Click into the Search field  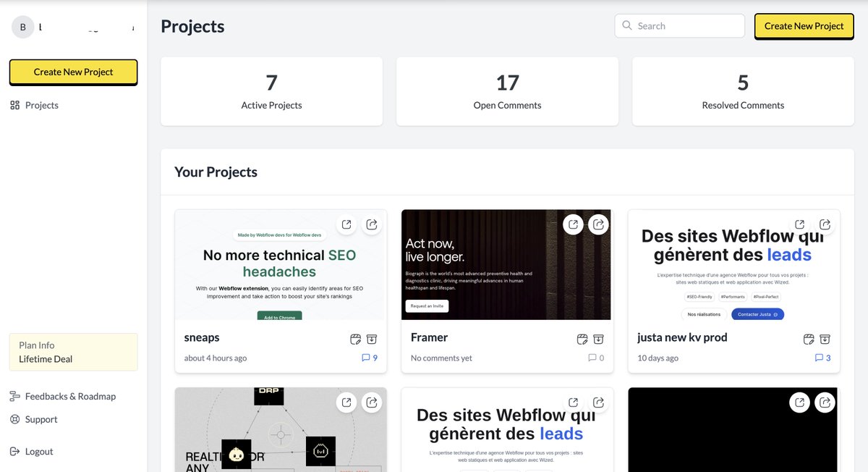(680, 25)
